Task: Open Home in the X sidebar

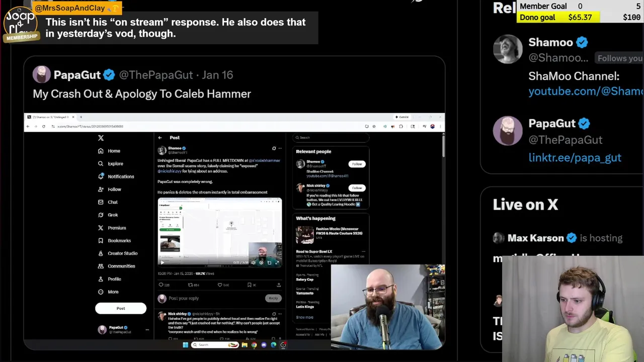Action: [x=109, y=151]
